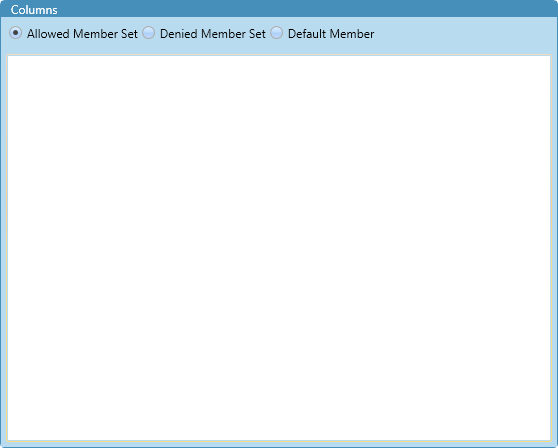Viewport: 558px width, 448px height.
Task: Click inside the empty member expression text area
Action: 279,248
